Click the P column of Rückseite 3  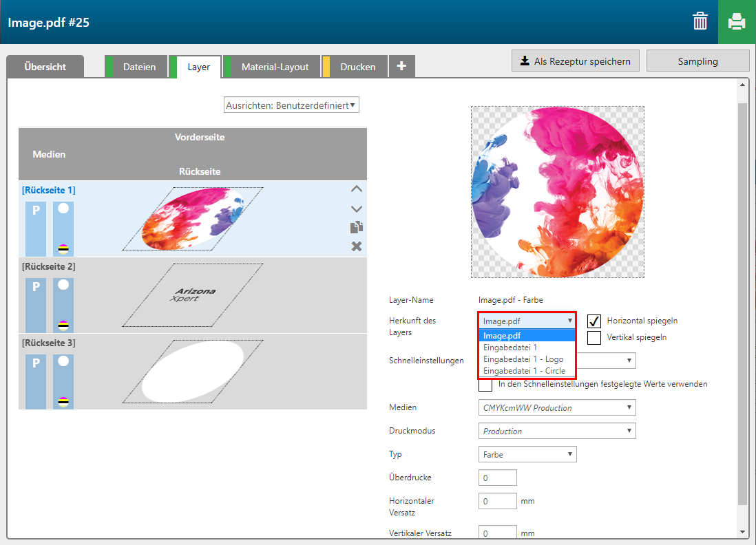[36, 382]
